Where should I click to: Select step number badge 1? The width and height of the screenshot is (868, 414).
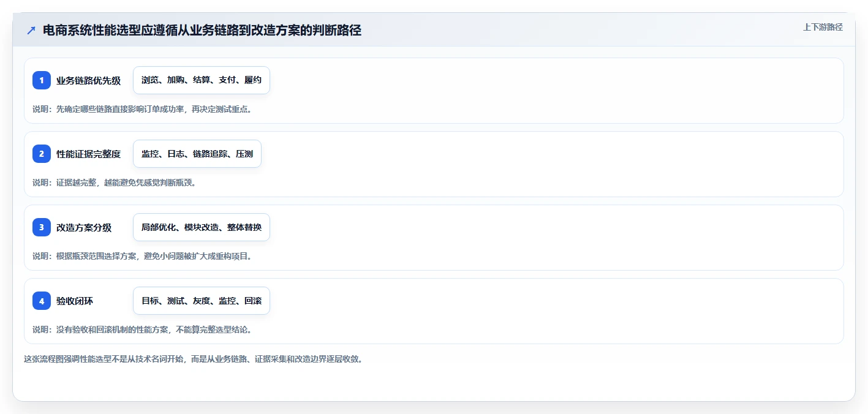42,80
